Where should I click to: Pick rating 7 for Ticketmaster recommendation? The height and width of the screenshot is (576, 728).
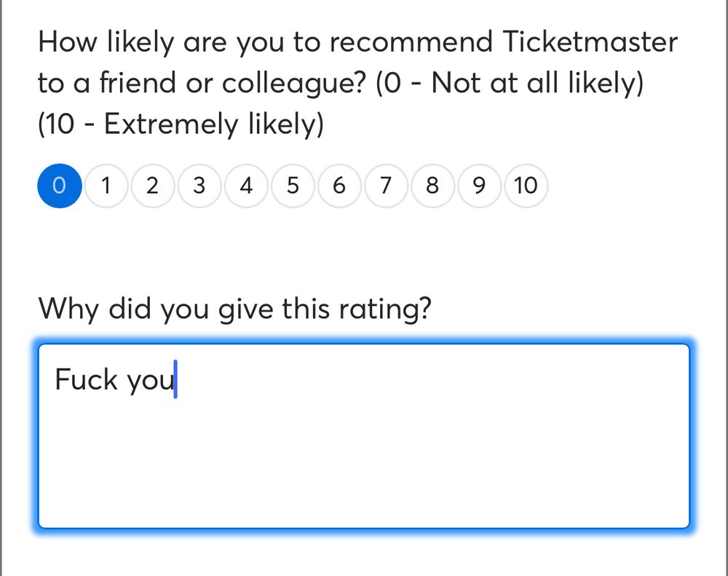pyautogui.click(x=385, y=186)
